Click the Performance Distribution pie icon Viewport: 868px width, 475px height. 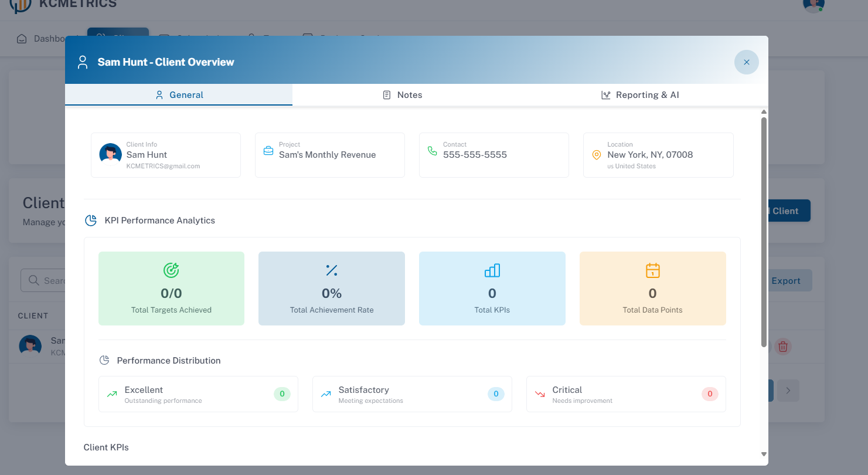pos(104,360)
